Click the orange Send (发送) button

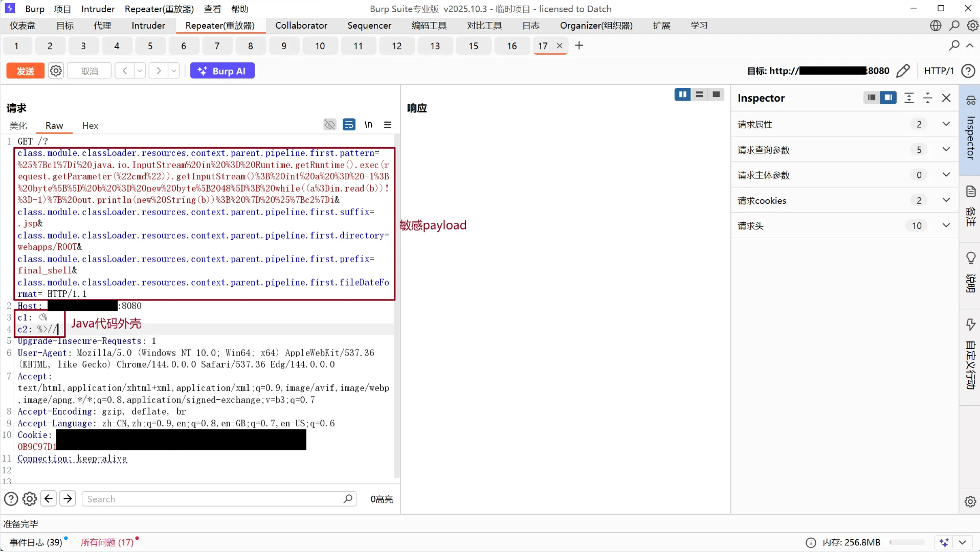click(x=25, y=71)
